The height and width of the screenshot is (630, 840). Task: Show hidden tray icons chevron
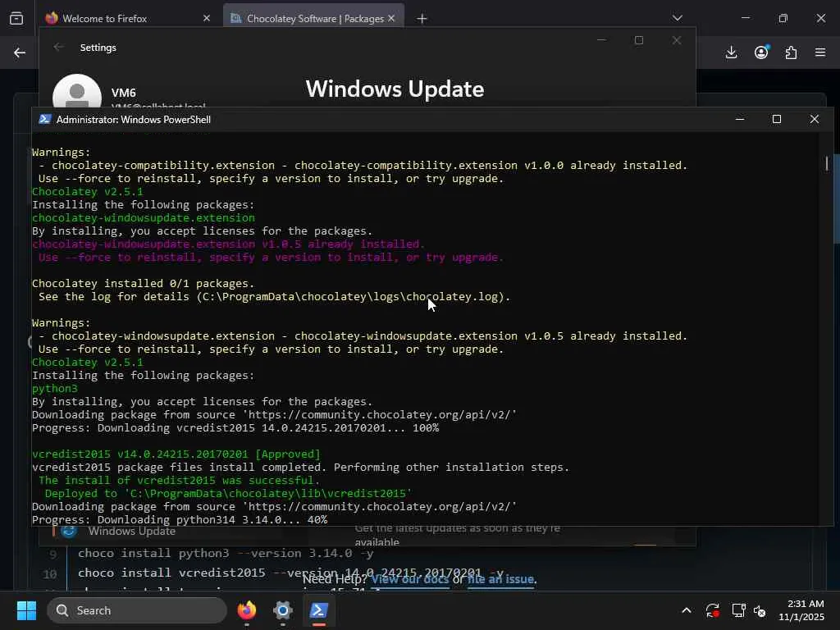click(687, 610)
